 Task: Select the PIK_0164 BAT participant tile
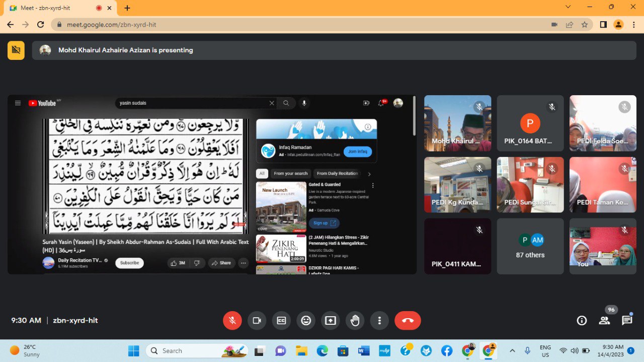(x=530, y=123)
